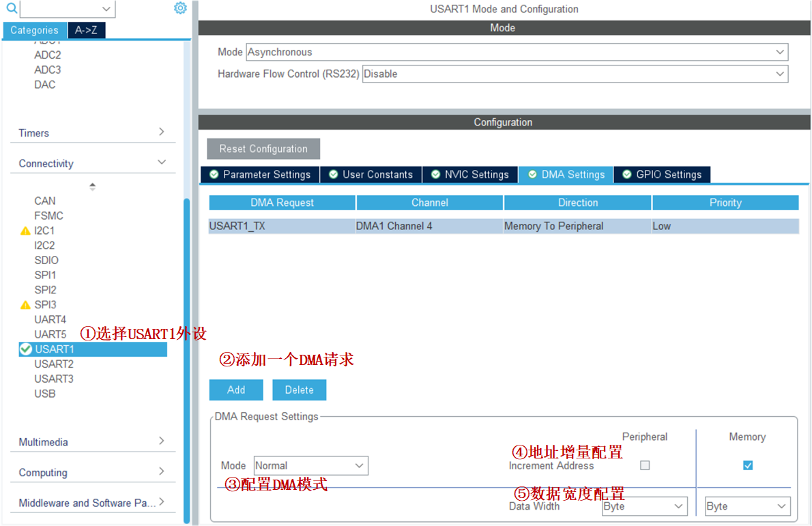Click the USART1 green checkmark icon
812x526 pixels.
coord(26,349)
